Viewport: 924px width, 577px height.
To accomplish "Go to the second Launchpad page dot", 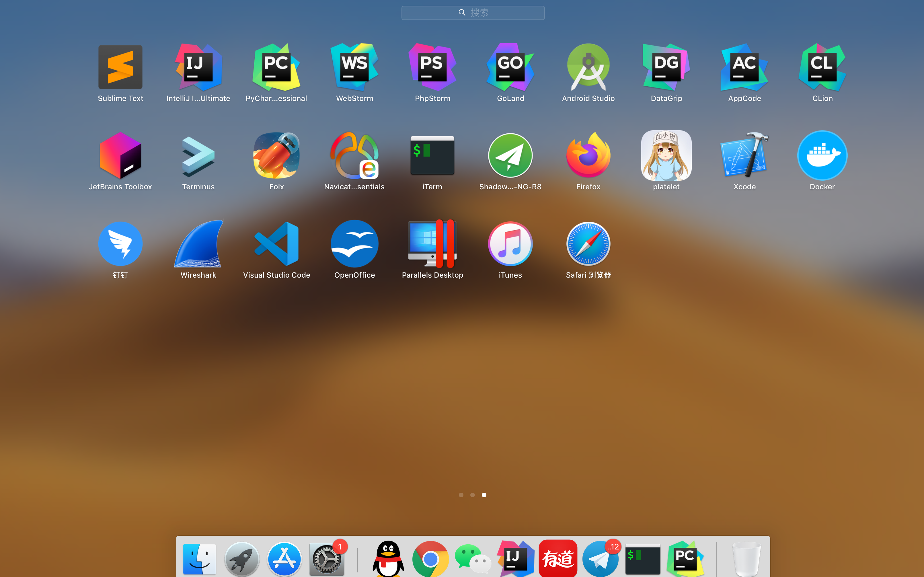I will (x=472, y=495).
